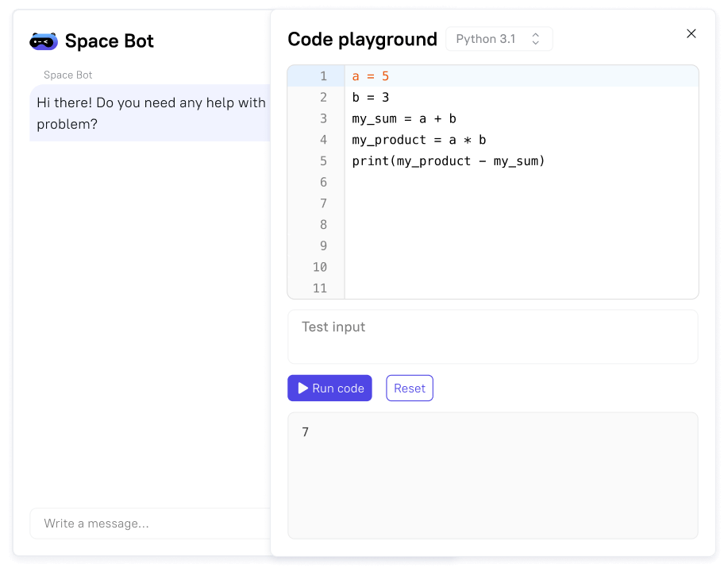Open the Python 3.1 version dropdown
This screenshot has width=728, height=572.
pos(499,39)
